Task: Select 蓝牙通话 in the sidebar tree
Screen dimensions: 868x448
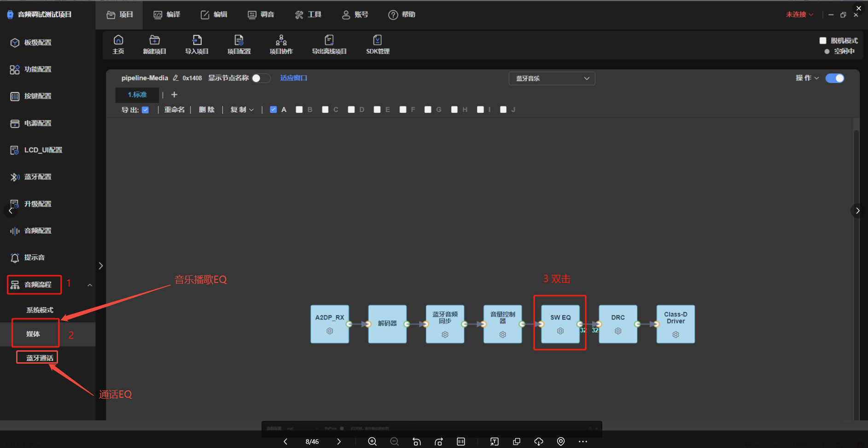Action: pos(40,358)
